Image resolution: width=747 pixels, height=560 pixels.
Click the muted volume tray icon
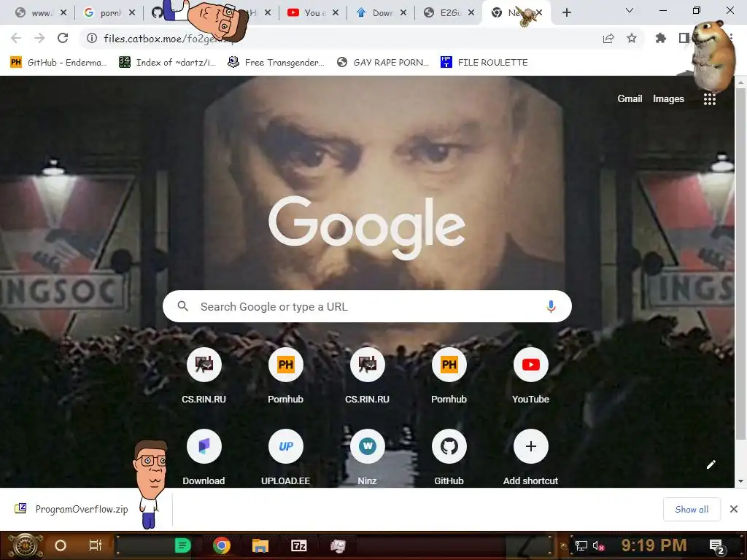click(598, 545)
